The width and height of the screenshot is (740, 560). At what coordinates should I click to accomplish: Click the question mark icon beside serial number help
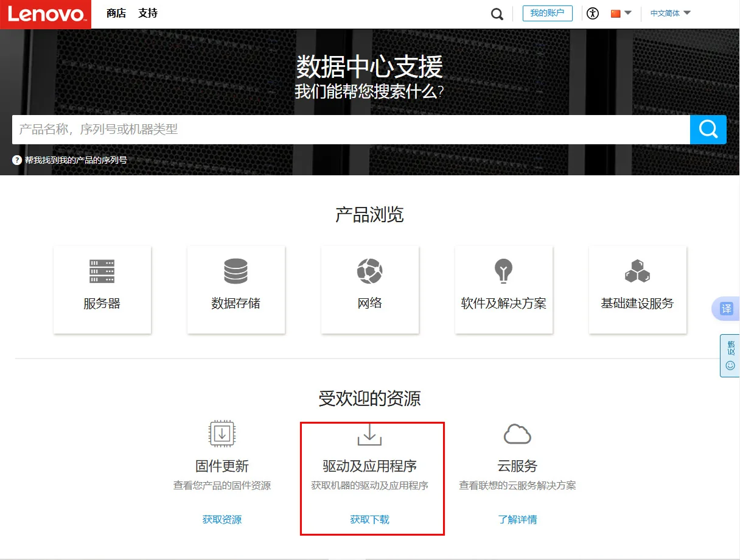[x=16, y=160]
